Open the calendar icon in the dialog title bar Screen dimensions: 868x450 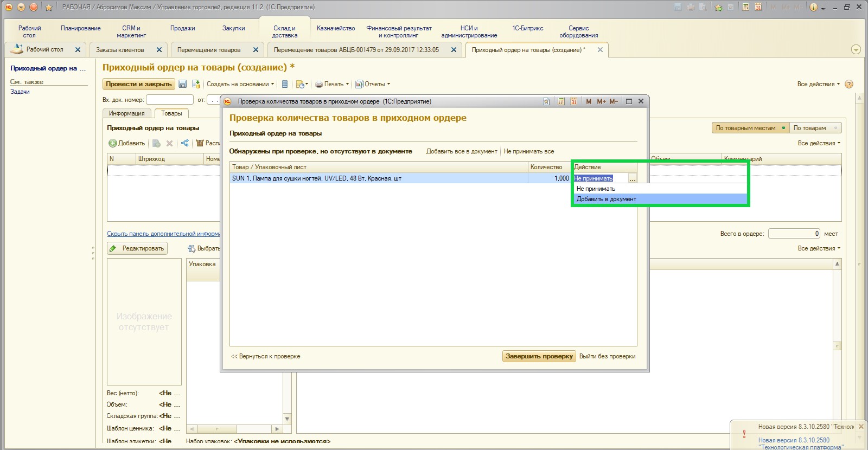coord(573,101)
